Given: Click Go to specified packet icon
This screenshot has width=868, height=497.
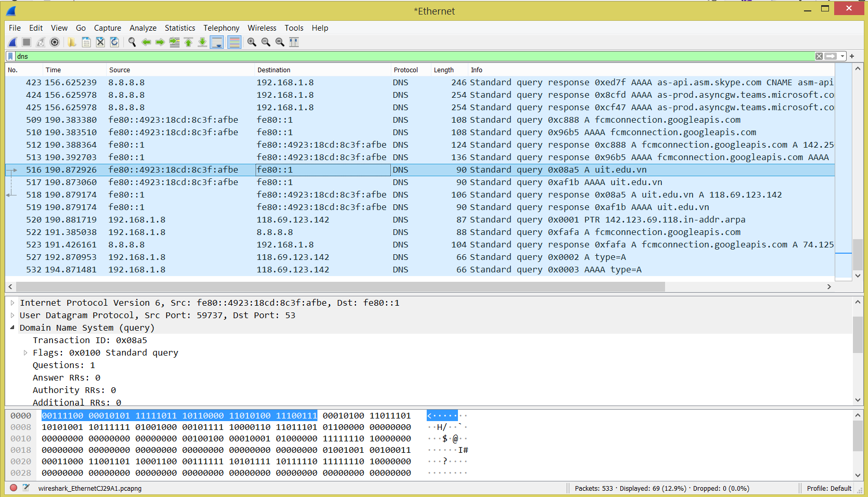Looking at the screenshot, I should tap(174, 42).
